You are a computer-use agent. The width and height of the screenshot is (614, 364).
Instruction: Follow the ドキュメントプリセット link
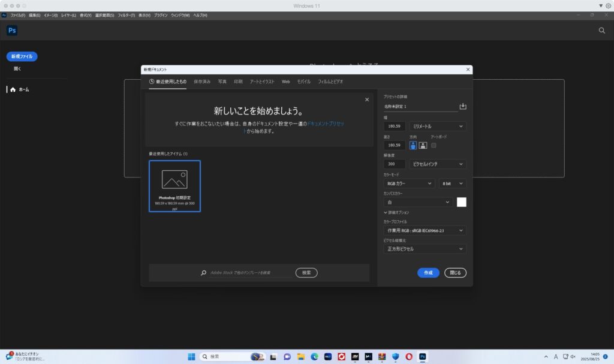(x=326, y=124)
